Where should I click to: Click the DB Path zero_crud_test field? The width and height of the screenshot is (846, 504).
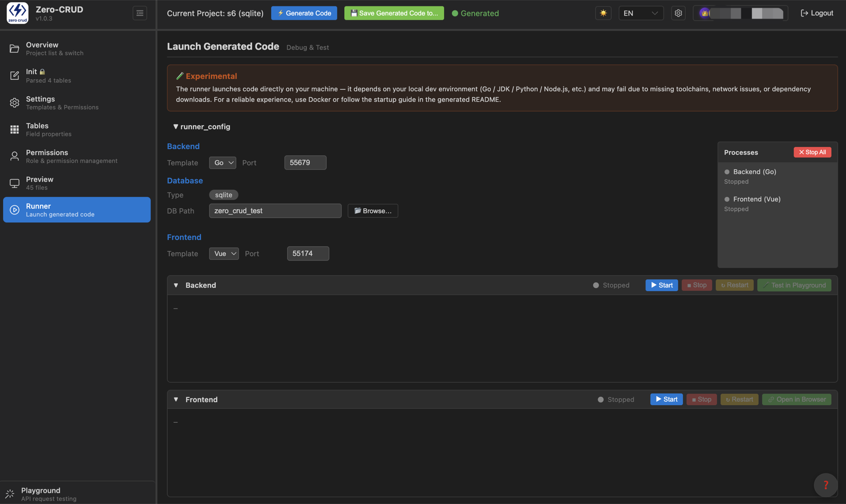(275, 211)
